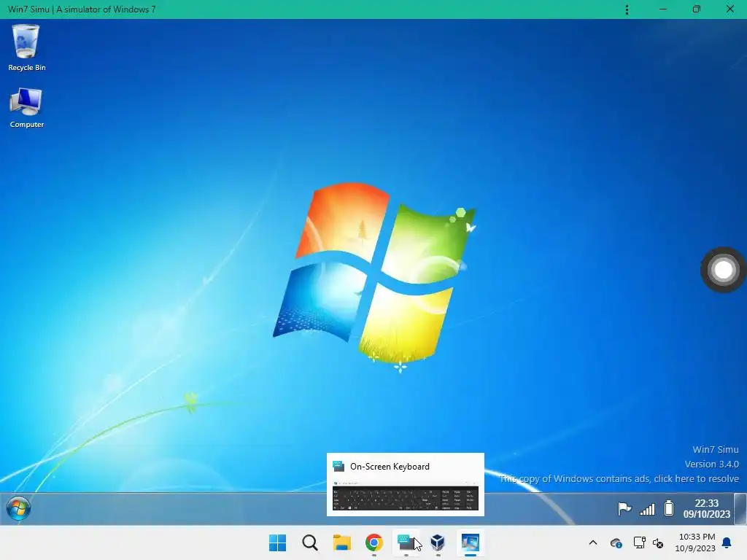Screen dimensions: 747x560
Task: Click the On-Screen Keyboard taskbar icon
Action: pos(406,542)
